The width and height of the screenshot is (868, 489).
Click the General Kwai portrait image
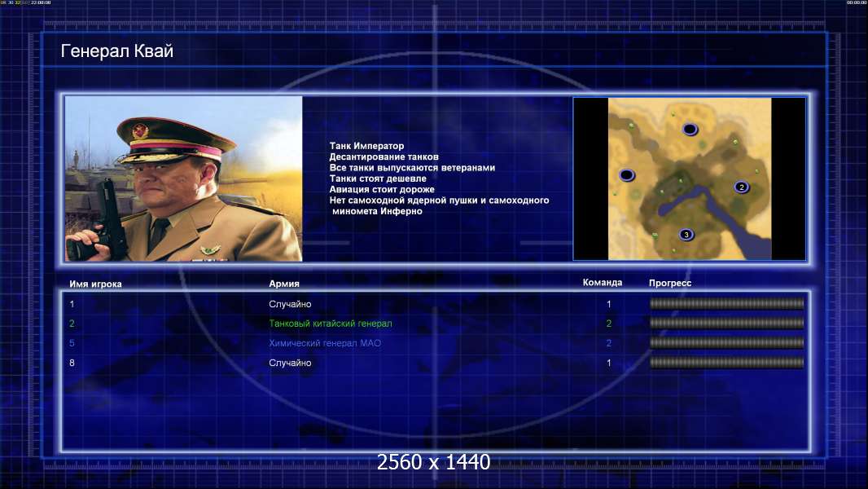tap(184, 178)
